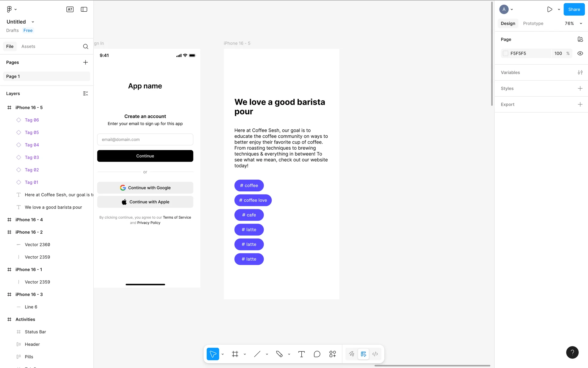Toggle minimize UI sidebar panel
588x368 pixels.
[x=84, y=10]
